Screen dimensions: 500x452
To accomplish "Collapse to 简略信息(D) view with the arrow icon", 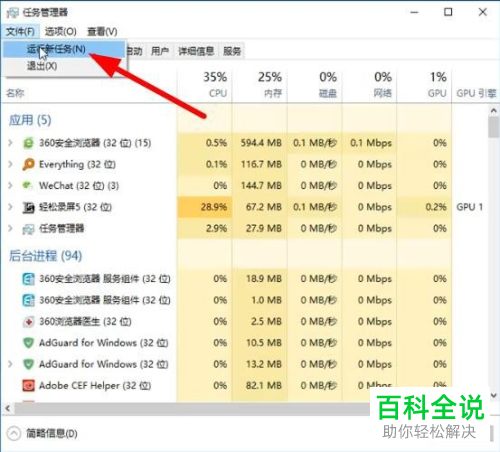I will pyautogui.click(x=14, y=433).
